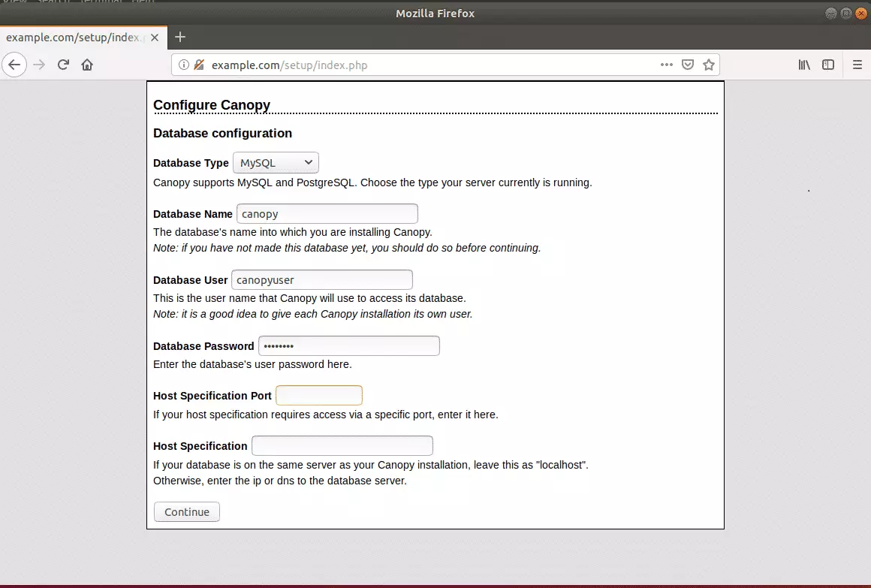
Task: Close the Firefox window
Action: click(861, 14)
